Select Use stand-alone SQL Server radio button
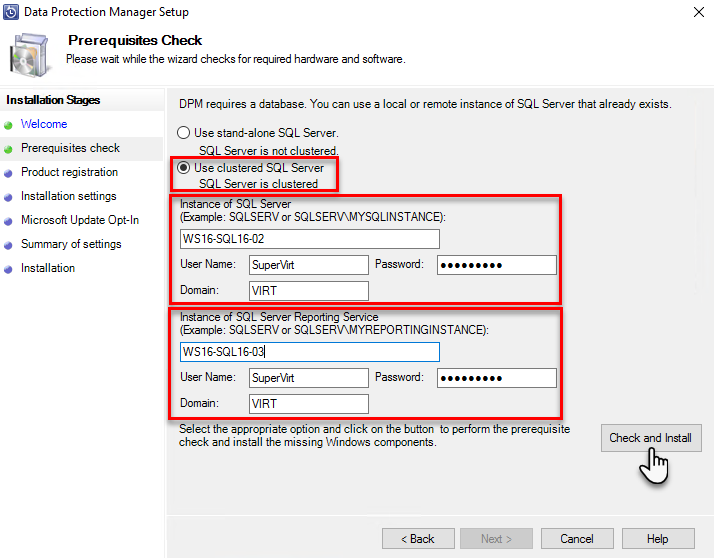 click(x=184, y=133)
